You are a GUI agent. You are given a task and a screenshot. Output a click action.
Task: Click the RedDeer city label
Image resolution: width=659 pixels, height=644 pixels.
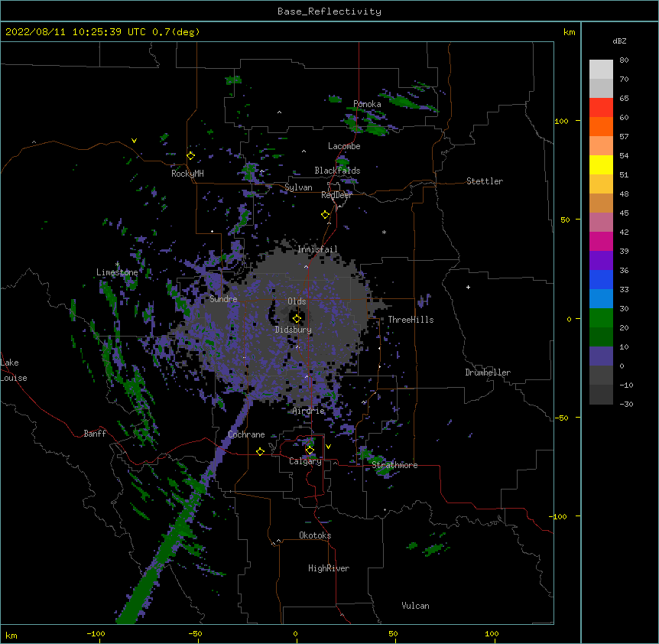tap(336, 195)
